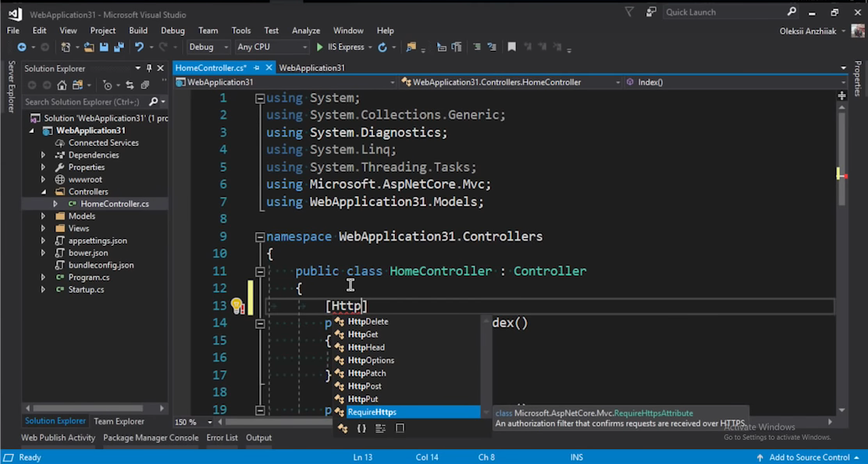Open the File menu
The width and height of the screenshot is (868, 464).
coord(12,30)
